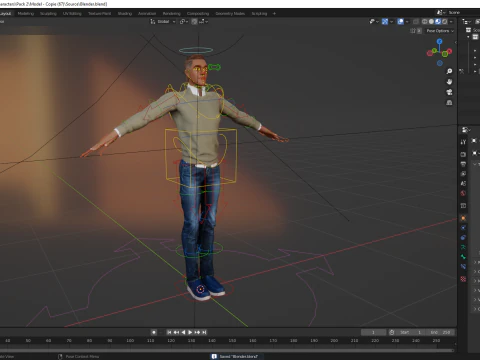Toggle viewport gizmos display
Image resolution: width=480 pixels, height=360 pixels.
pos(385,21)
